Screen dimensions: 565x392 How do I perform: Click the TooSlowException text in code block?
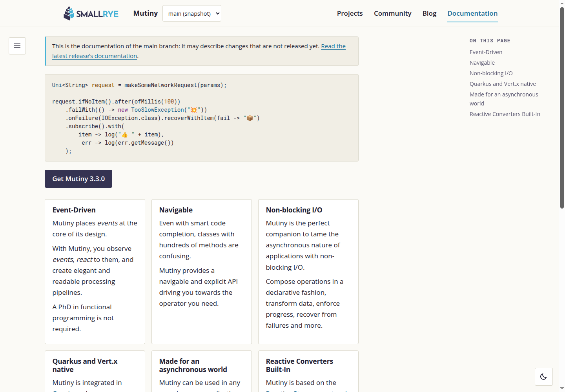pyautogui.click(x=157, y=110)
